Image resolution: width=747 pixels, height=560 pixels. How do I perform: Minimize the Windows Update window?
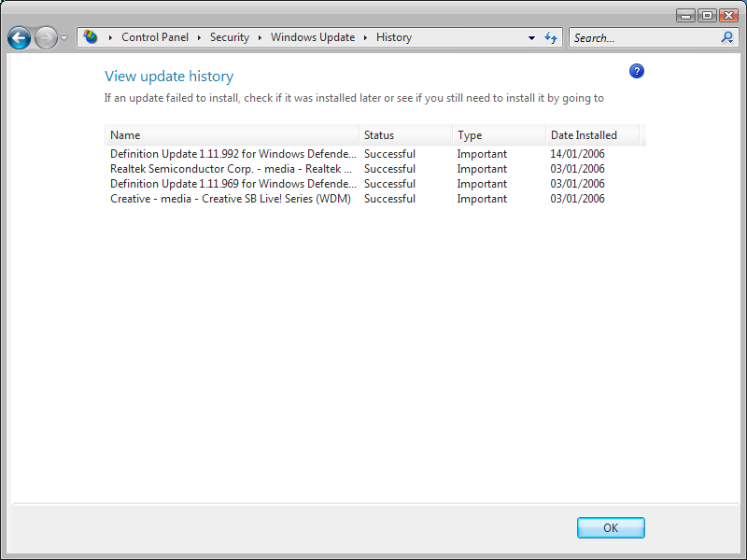point(686,16)
